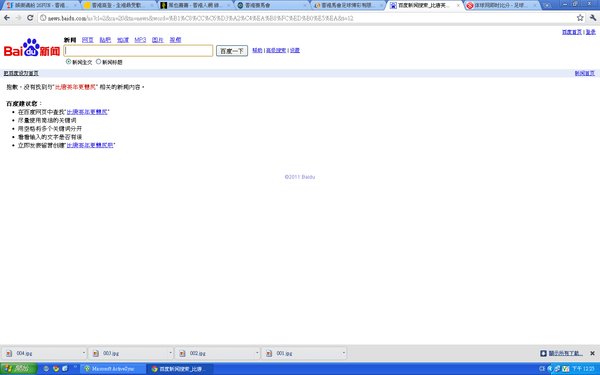Switch to the last browser tab

point(501,5)
